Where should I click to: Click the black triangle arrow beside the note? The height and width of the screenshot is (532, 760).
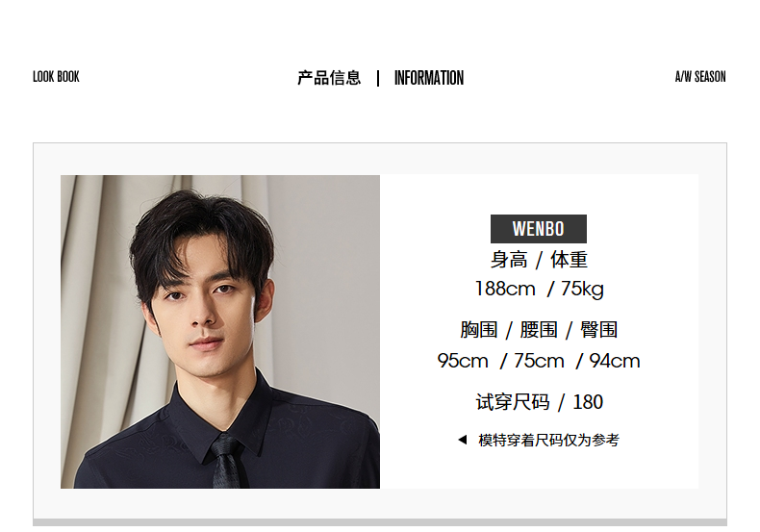[x=463, y=440]
